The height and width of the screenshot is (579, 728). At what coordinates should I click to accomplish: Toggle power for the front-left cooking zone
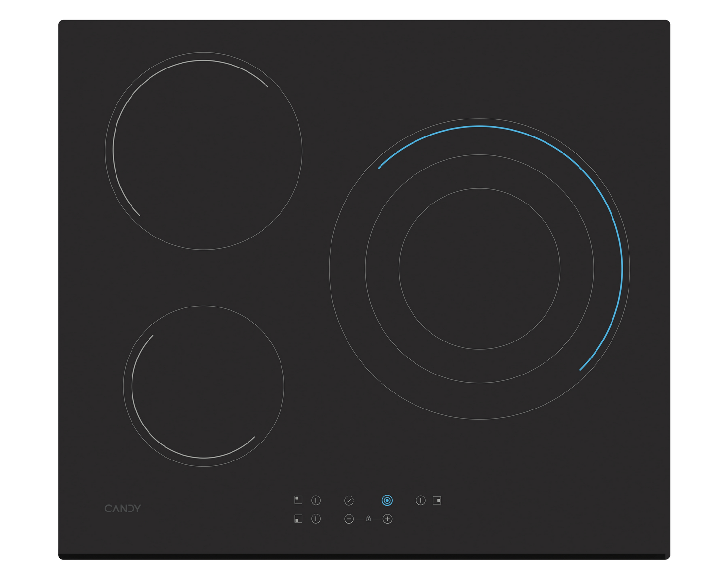pyautogui.click(x=316, y=519)
